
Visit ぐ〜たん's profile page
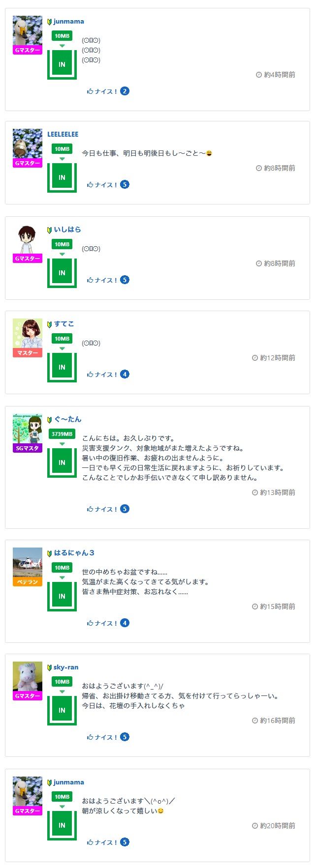[67, 419]
